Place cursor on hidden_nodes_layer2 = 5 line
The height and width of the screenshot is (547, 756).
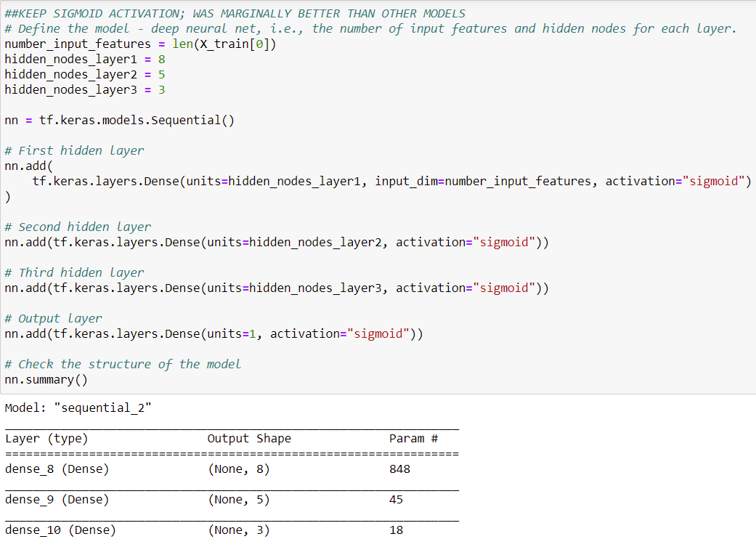coord(85,75)
